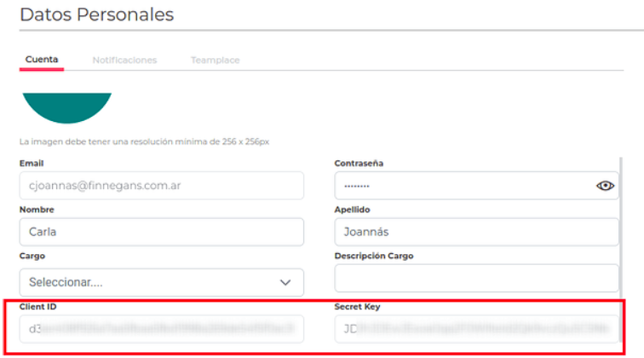
Task: Focus the empty Descripción Cargo field
Action: pos(476,278)
